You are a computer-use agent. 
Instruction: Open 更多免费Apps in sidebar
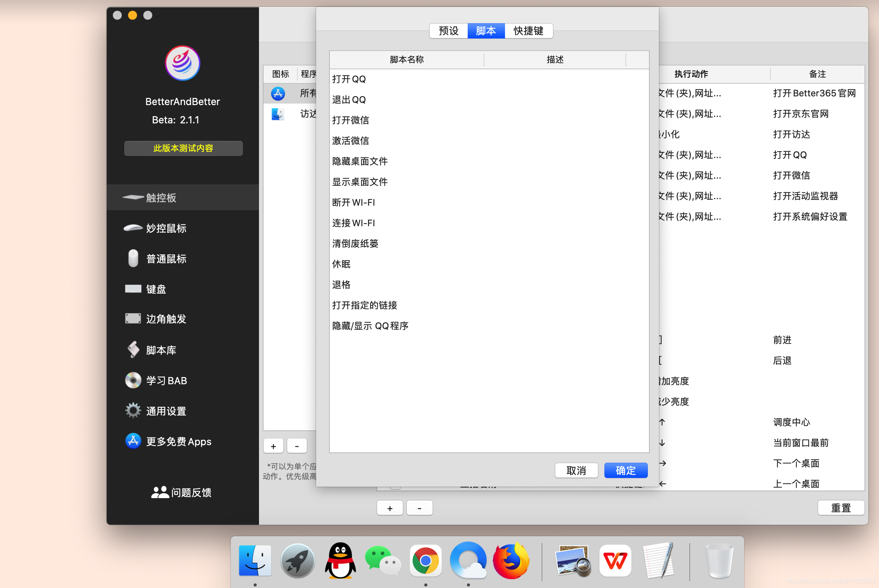pyautogui.click(x=183, y=441)
